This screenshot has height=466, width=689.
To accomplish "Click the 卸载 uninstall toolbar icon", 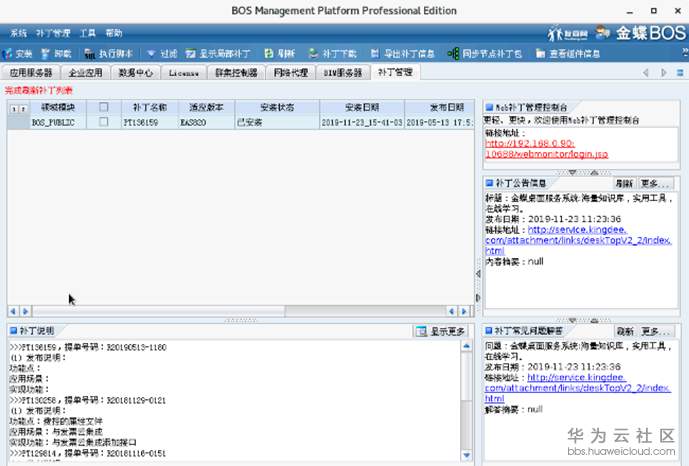I will (45, 54).
